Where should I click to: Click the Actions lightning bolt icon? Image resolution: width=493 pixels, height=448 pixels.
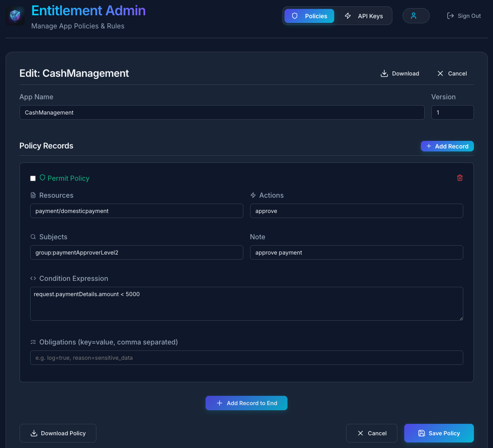253,195
